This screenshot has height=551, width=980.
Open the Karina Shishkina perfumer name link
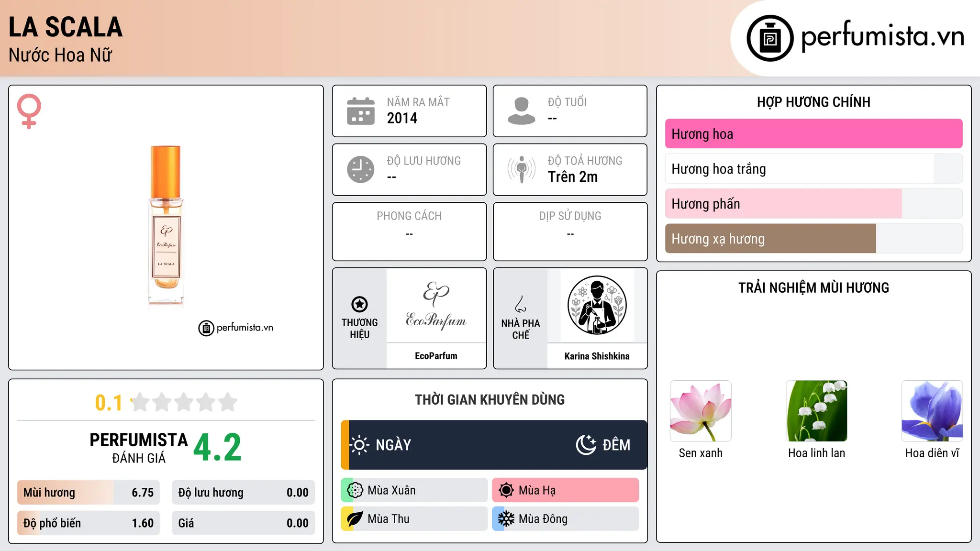(597, 356)
